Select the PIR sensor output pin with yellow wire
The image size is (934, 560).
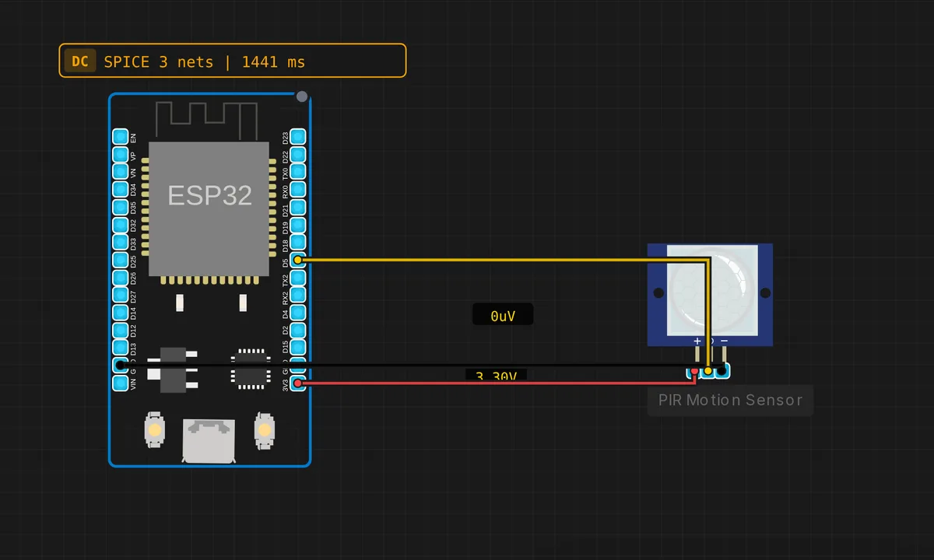(708, 371)
